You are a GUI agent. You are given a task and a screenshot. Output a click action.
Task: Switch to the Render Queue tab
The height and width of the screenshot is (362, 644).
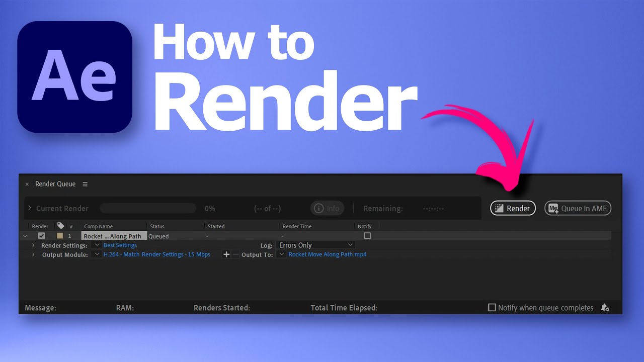55,184
